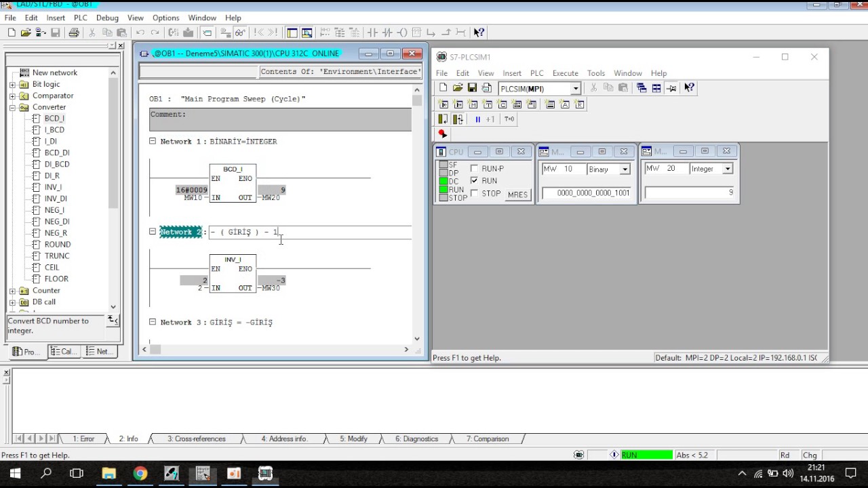Image resolution: width=868 pixels, height=488 pixels.
Task: Open the Integer format dropdown for MW 20
Action: click(728, 169)
